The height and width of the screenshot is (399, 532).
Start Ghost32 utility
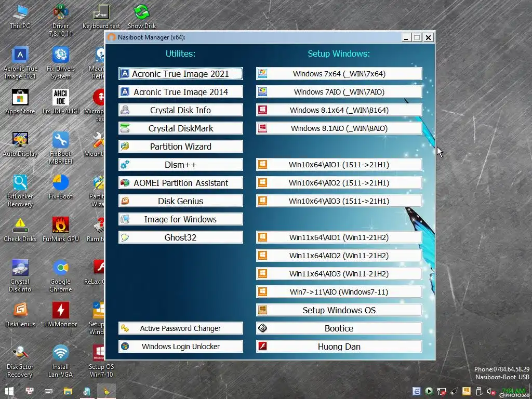(180, 237)
